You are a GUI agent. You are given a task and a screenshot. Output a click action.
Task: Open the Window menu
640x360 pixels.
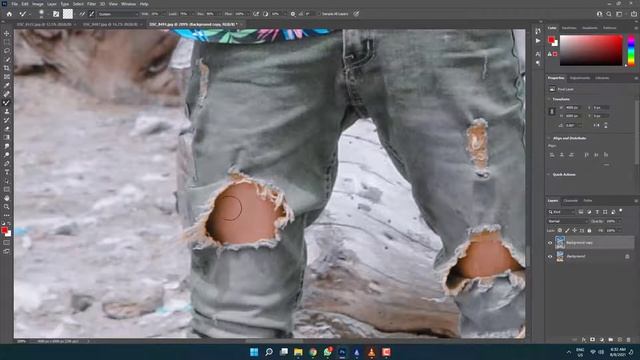pos(128,4)
